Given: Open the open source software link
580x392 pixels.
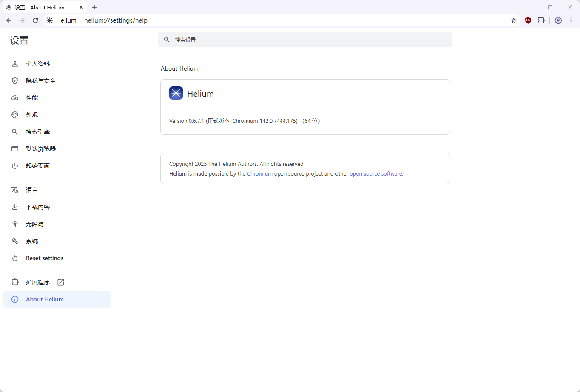Looking at the screenshot, I should [375, 174].
